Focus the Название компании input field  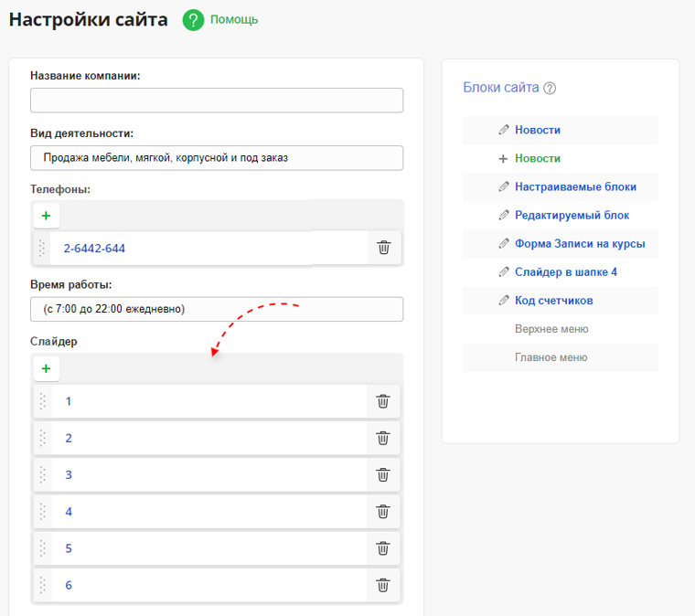click(217, 101)
